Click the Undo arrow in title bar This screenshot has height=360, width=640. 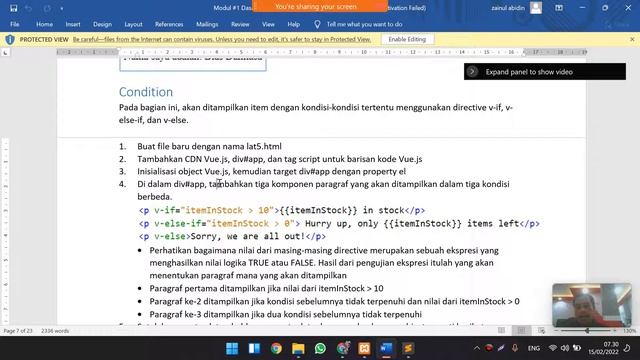click(x=29, y=8)
